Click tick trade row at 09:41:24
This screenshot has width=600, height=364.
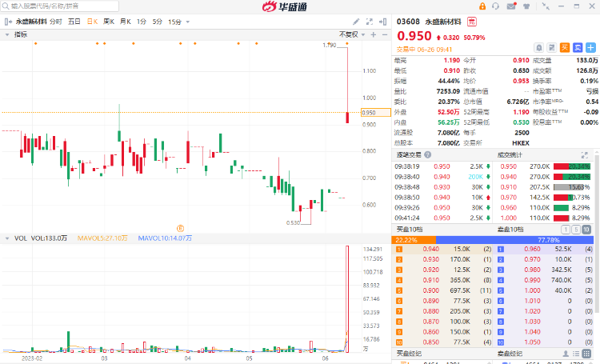(442, 218)
